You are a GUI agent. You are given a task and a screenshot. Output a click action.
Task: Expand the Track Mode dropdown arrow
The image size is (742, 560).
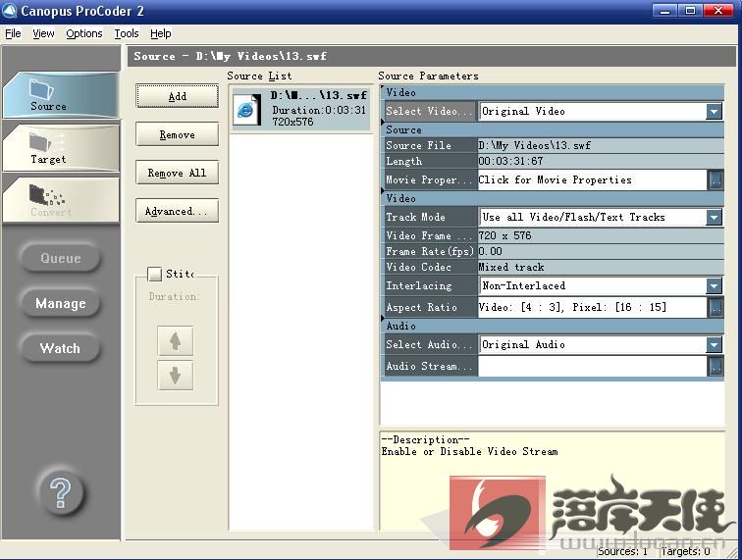coord(714,218)
